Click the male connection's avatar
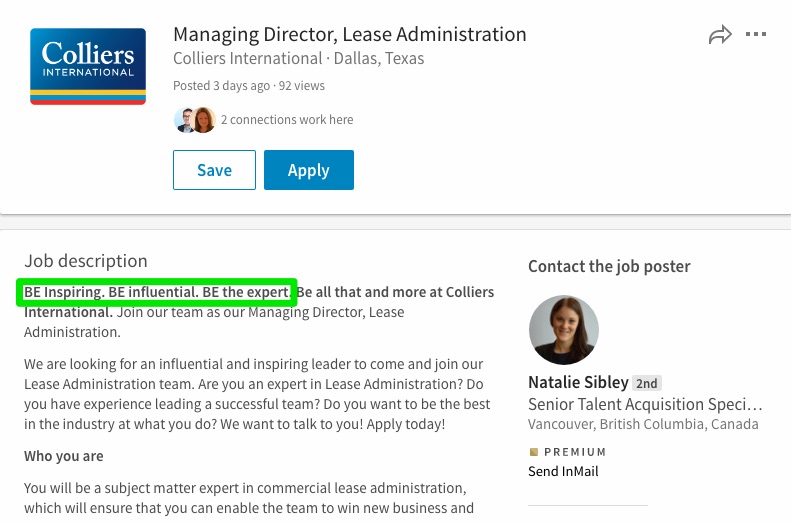The image size is (791, 522). coord(184,120)
